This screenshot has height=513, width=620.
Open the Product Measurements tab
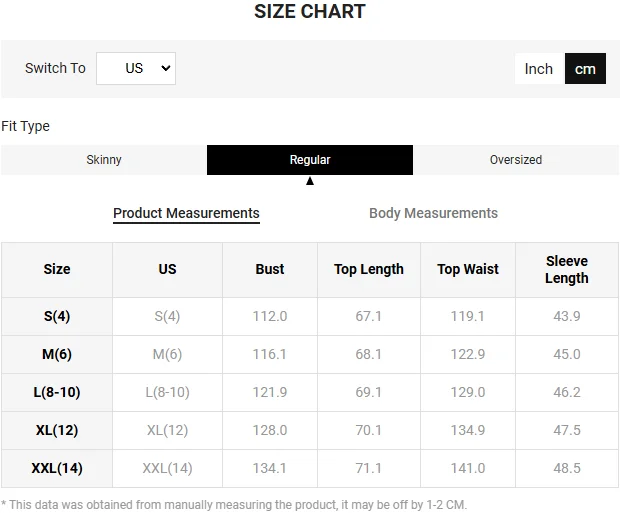[186, 213]
